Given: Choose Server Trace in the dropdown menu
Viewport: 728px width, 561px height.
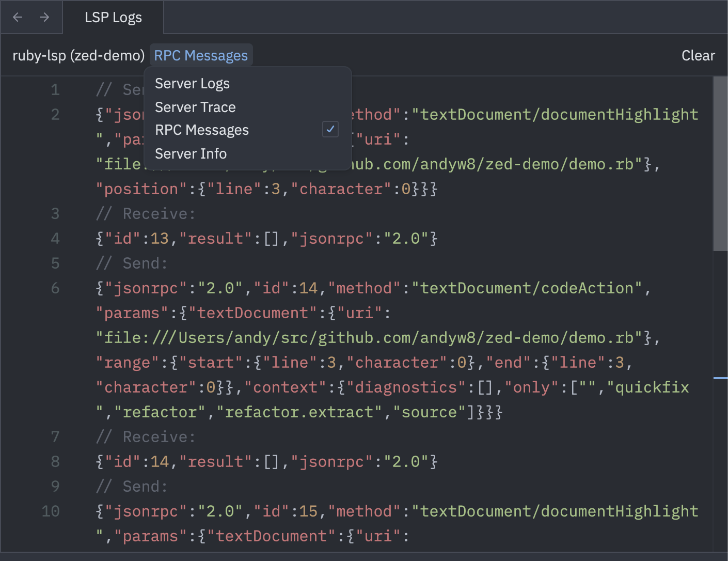Looking at the screenshot, I should point(195,107).
